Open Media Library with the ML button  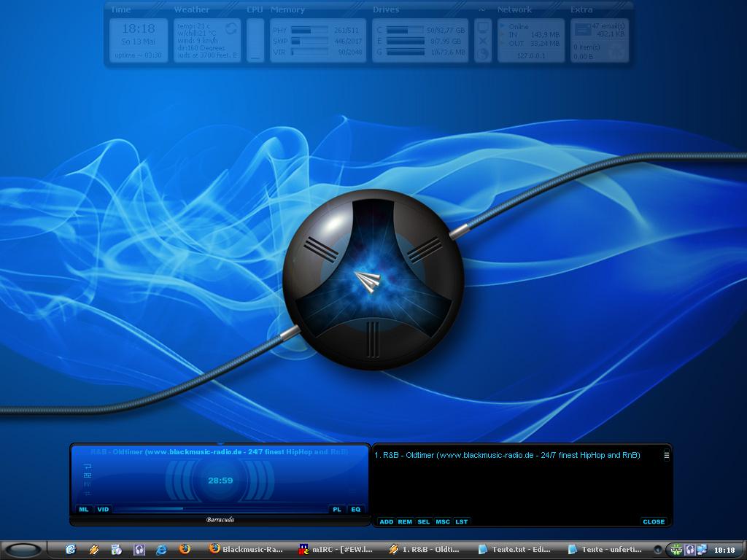pyautogui.click(x=84, y=509)
